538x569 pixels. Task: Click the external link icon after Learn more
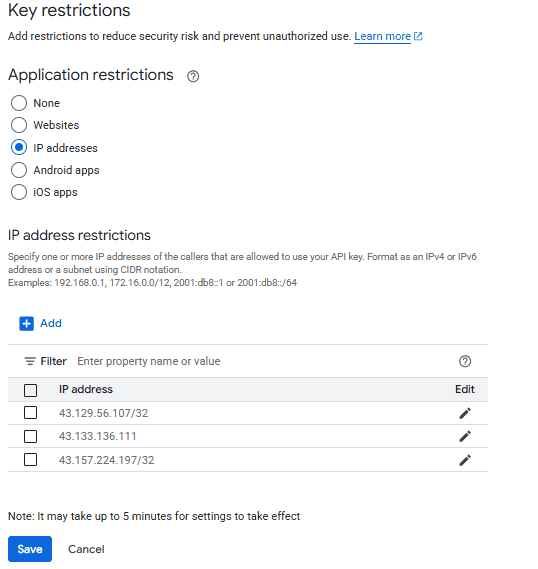[x=418, y=36]
